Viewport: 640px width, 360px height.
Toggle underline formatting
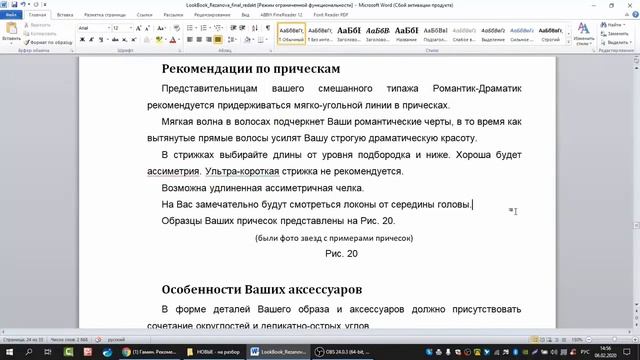(101, 40)
